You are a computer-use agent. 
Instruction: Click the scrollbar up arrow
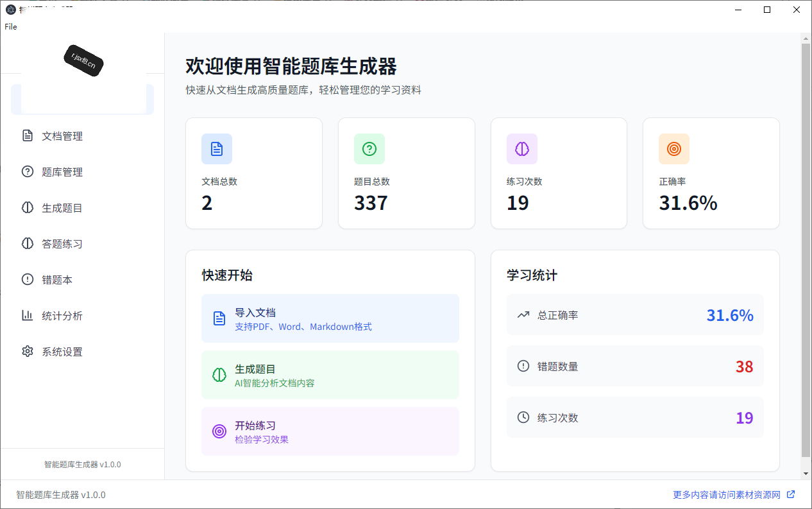806,39
